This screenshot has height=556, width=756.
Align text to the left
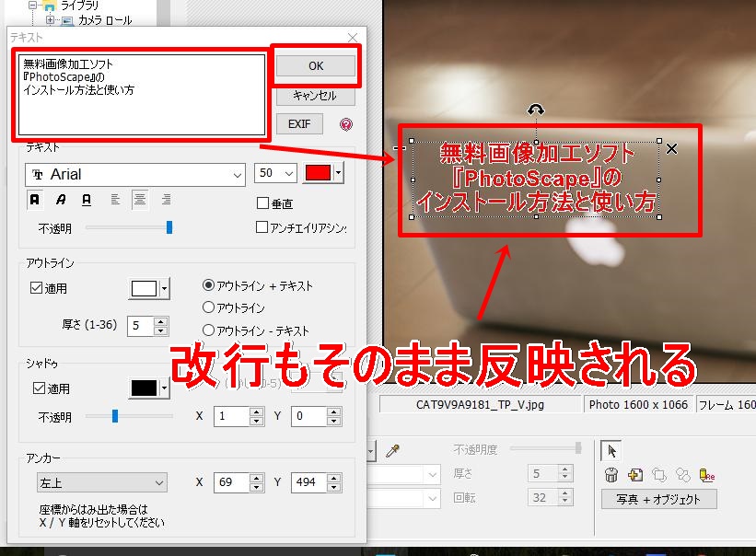(x=115, y=200)
